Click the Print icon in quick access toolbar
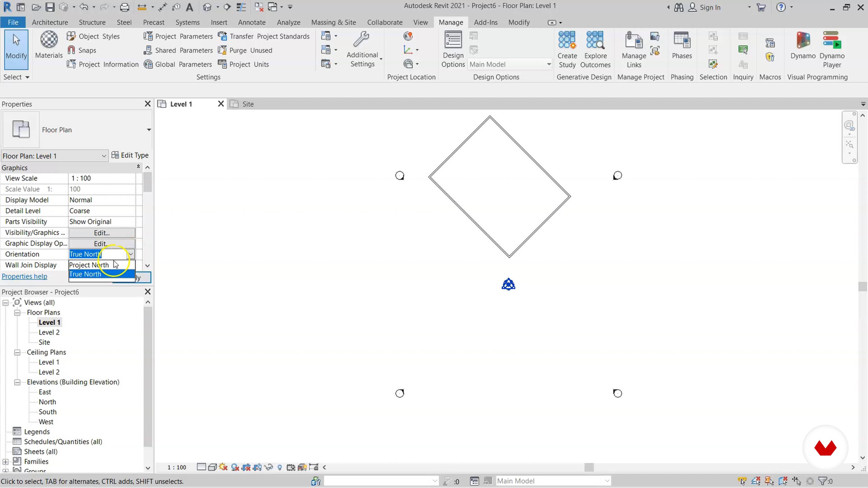Viewport: 868px width, 488px height. click(x=125, y=7)
